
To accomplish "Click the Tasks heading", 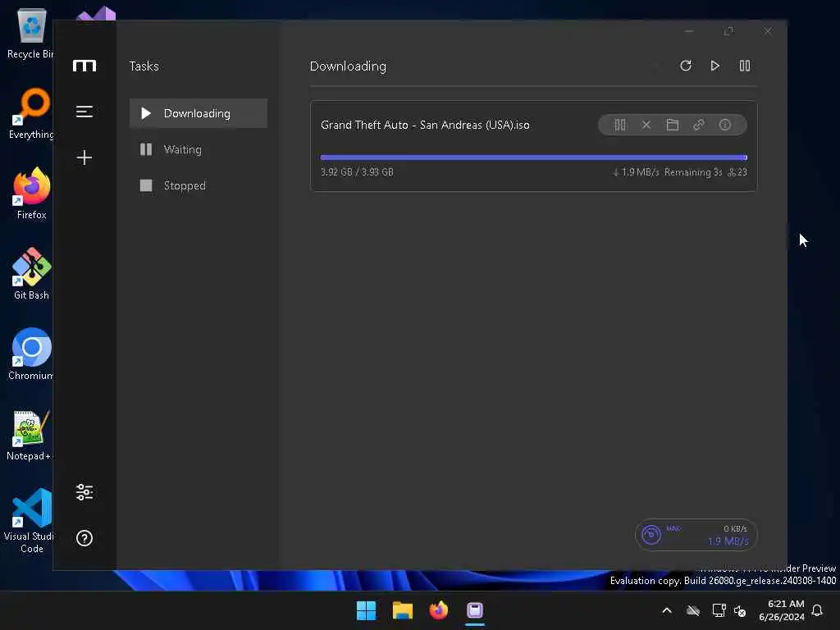I will click(x=144, y=66).
